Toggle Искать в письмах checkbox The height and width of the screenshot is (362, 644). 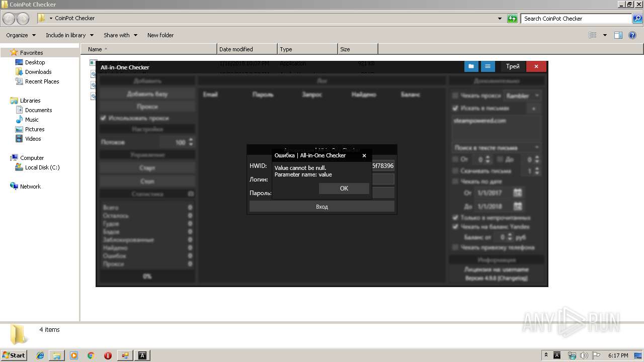tap(455, 108)
